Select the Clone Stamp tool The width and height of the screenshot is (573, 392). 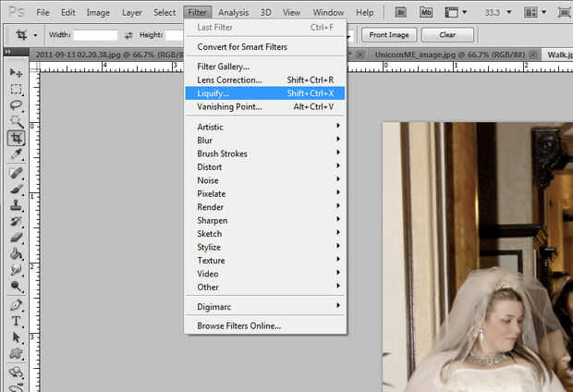[x=16, y=205]
